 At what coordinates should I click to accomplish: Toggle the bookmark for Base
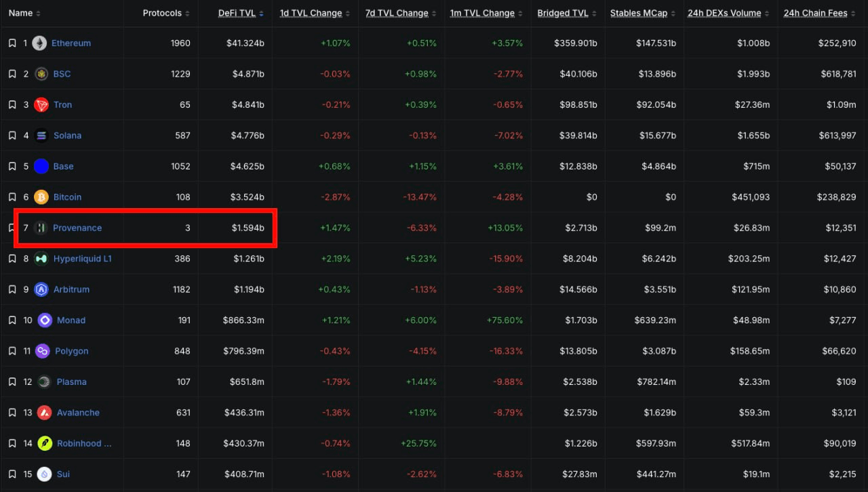(12, 167)
